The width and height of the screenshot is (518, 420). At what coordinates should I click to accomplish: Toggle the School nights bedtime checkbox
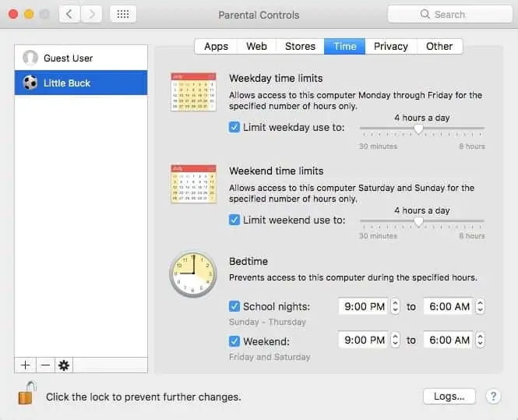coord(234,306)
